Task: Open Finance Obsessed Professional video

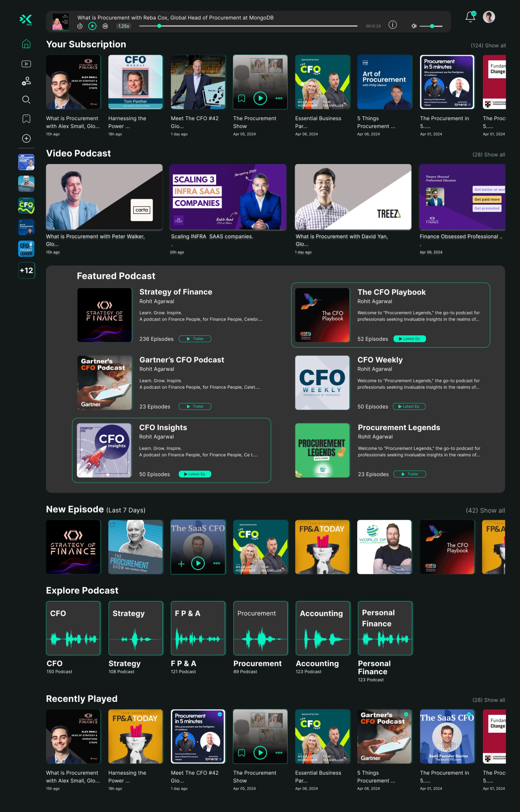Action: [462, 197]
